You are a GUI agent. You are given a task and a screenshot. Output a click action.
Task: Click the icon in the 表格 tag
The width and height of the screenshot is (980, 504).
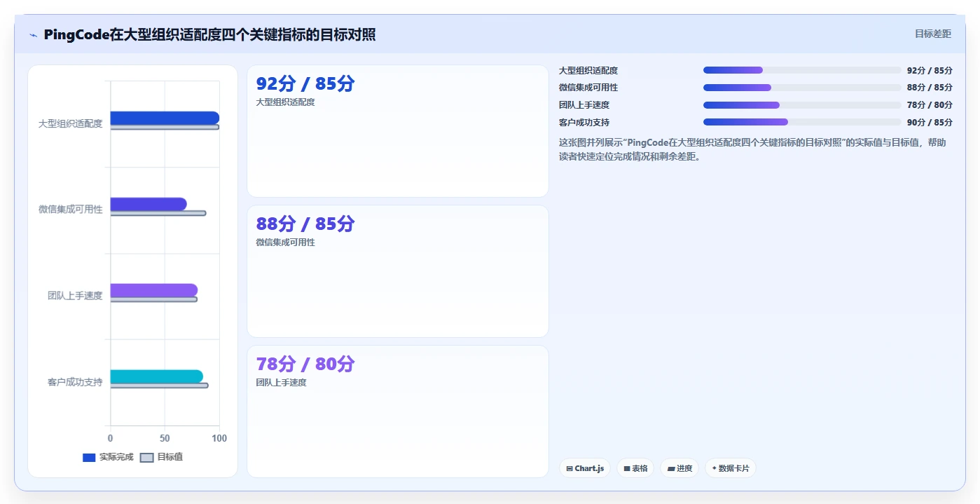627,469
